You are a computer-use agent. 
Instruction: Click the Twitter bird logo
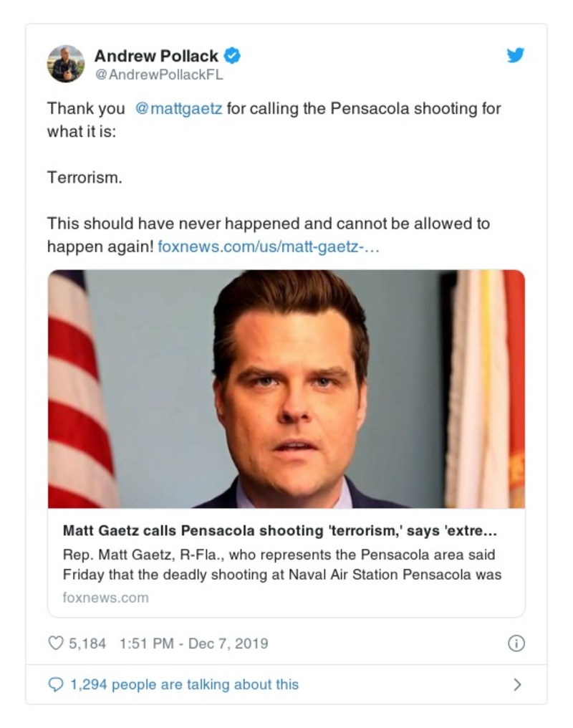click(x=515, y=55)
